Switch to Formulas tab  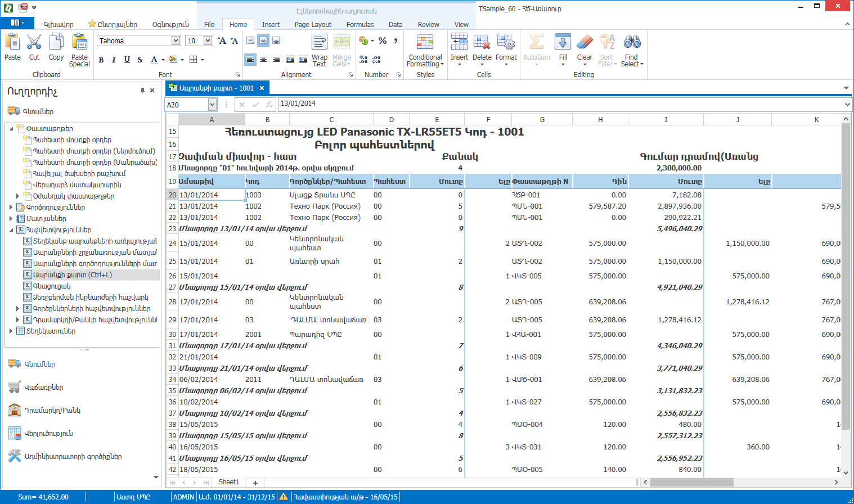point(360,24)
